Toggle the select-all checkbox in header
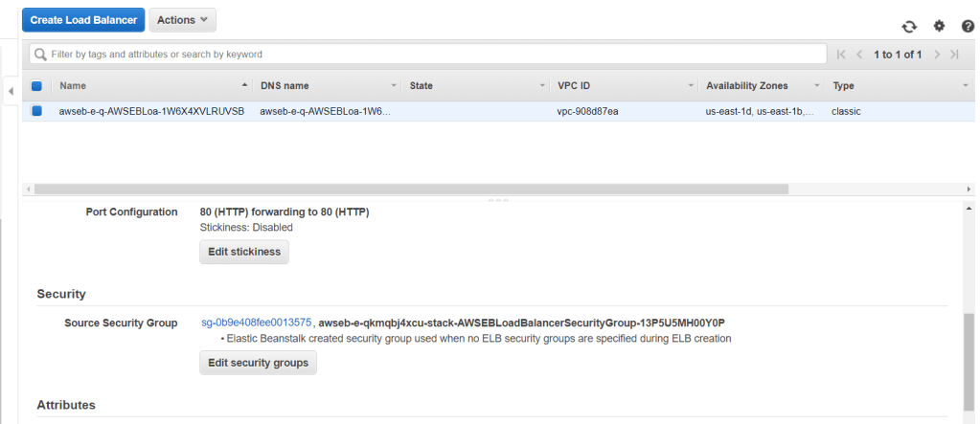This screenshot has width=980, height=424. 36,86
